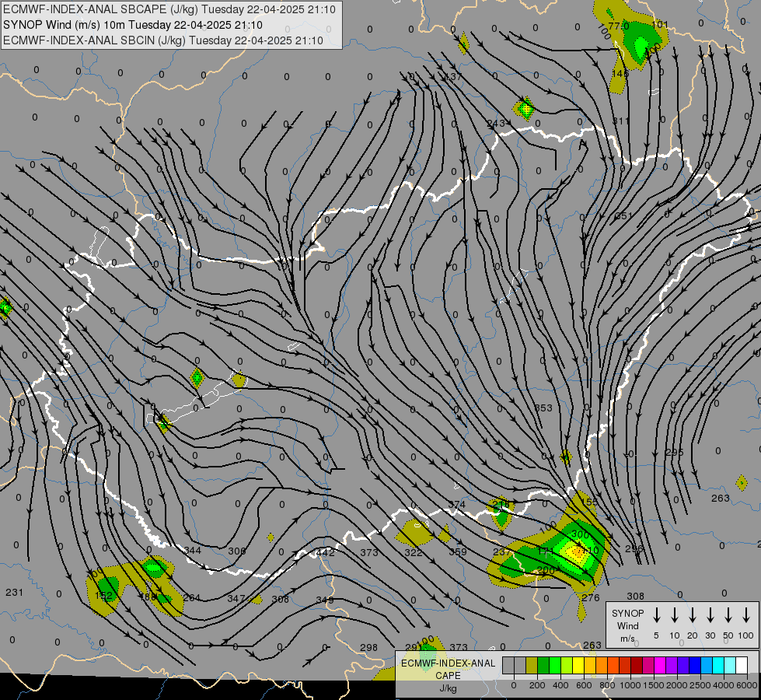Viewport: 761px width, 700px height.
Task: Click the 400 tick label on CAPE scale
Action: (560, 685)
